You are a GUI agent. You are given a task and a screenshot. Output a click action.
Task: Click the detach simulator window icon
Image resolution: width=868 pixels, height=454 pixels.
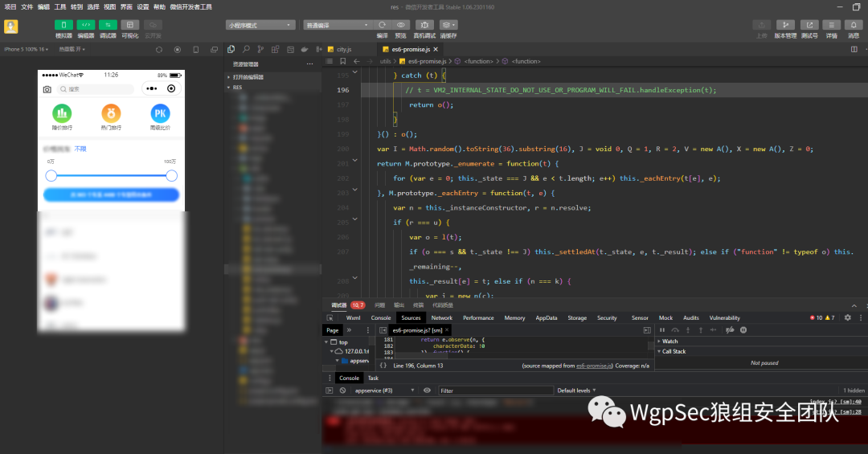pos(215,49)
